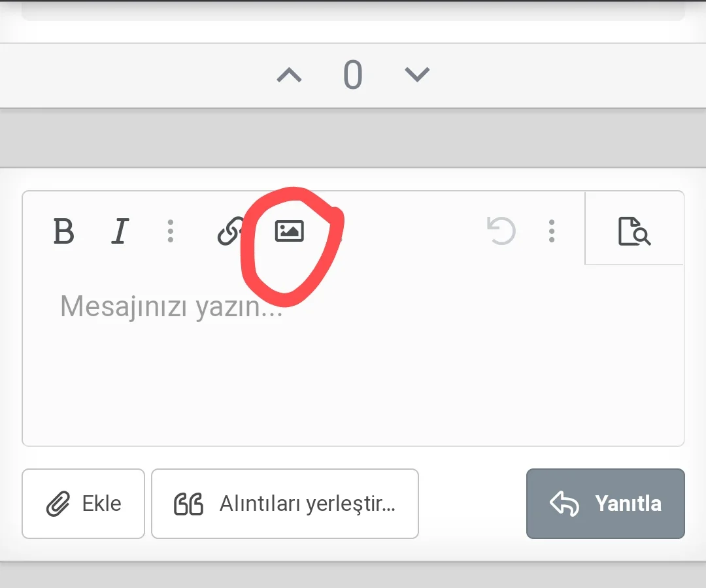Click the vote score count 0
706x588 pixels.
click(353, 76)
